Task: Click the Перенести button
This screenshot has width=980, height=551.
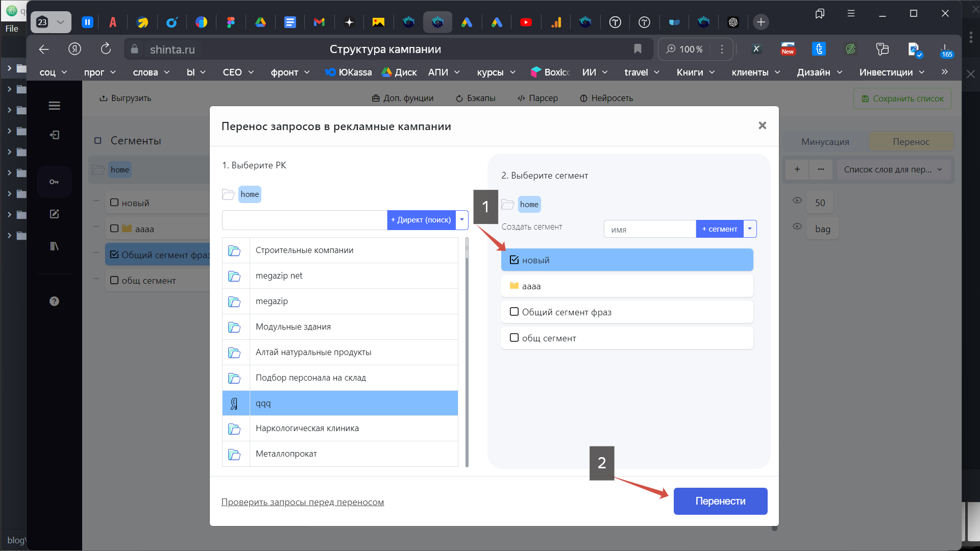Action: [720, 501]
